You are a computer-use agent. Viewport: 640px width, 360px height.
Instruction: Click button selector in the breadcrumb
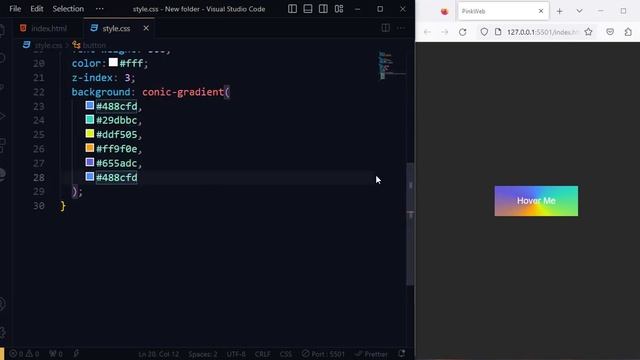[94, 45]
